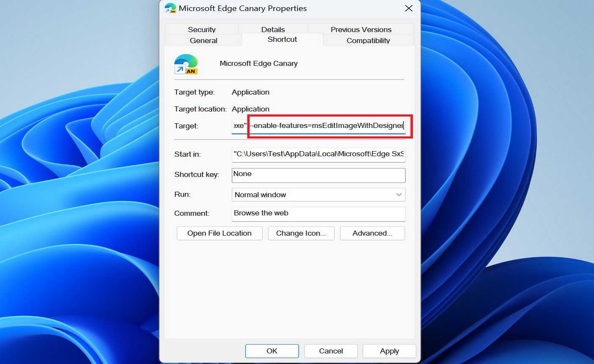Open the Advanced shortcut options
Screen dimensions: 594x364
372,233
